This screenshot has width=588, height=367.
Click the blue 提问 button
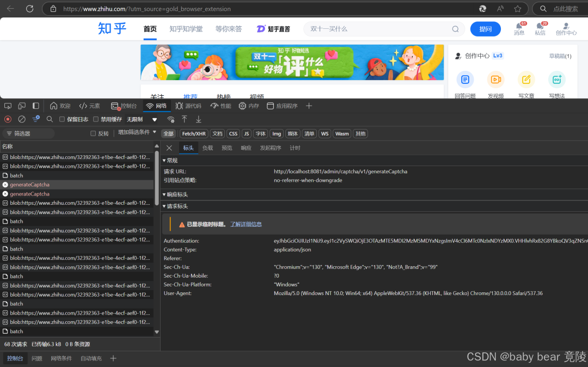(485, 29)
